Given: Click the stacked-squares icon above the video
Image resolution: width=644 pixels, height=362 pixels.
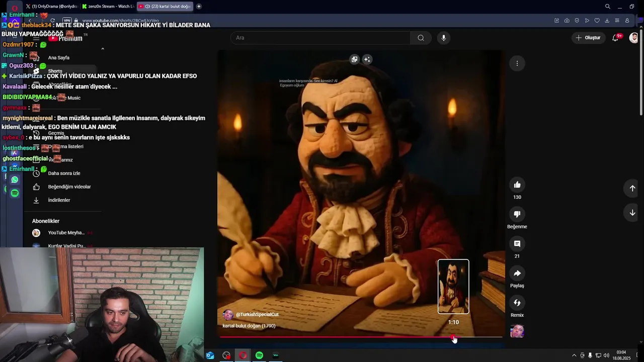Looking at the screenshot, I should pyautogui.click(x=354, y=59).
